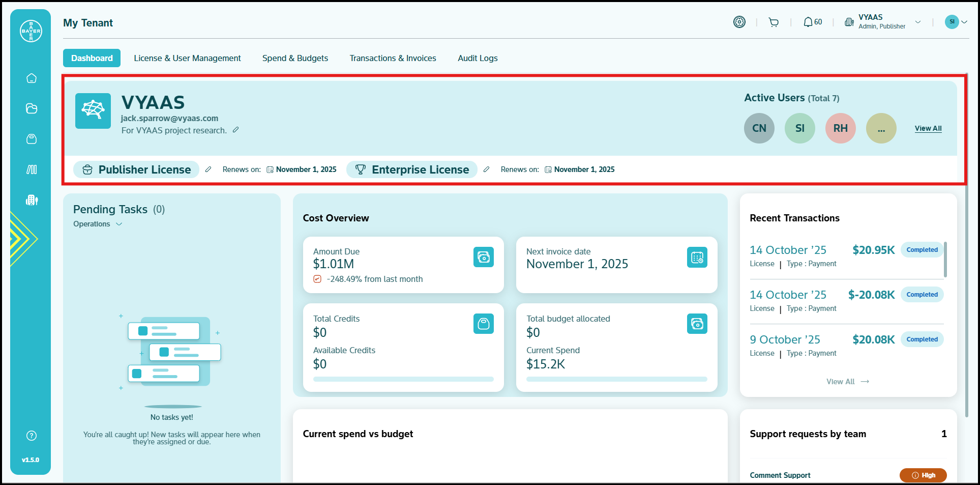Expand the VYAAS tenant switcher dropdown
This screenshot has height=485, width=980.
[918, 22]
